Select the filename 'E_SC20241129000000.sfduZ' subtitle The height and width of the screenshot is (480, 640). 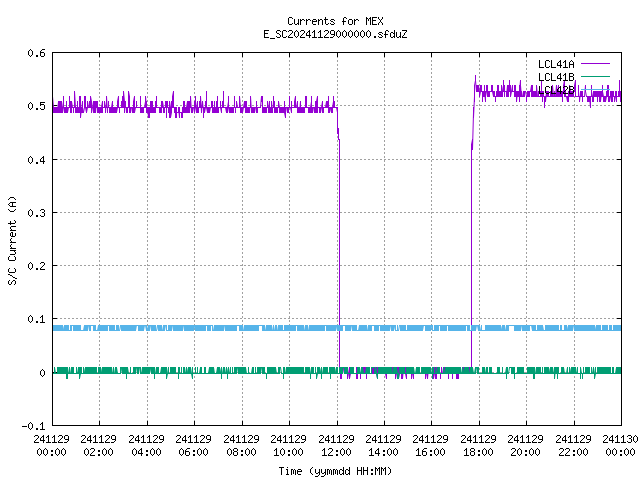click(335, 34)
